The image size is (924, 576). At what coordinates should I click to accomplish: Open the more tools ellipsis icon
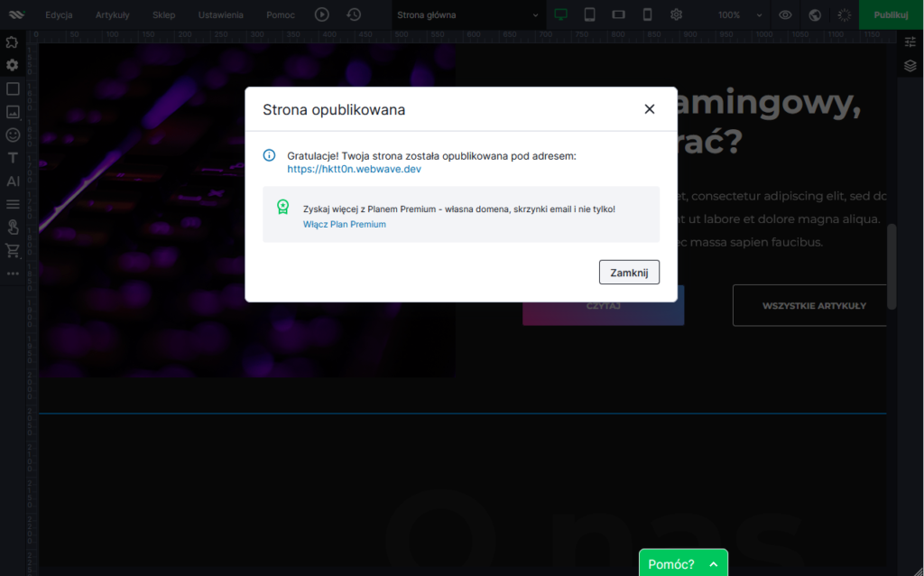point(13,274)
